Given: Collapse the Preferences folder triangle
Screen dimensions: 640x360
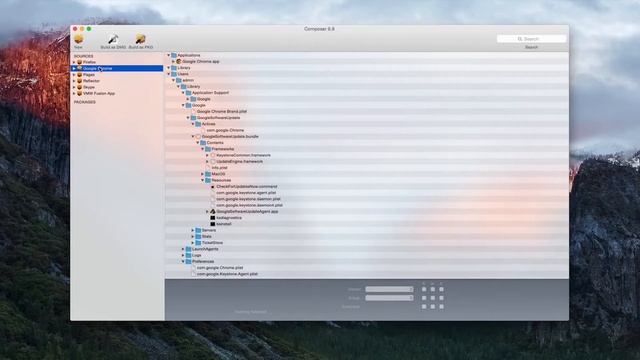Looking at the screenshot, I should click(183, 261).
